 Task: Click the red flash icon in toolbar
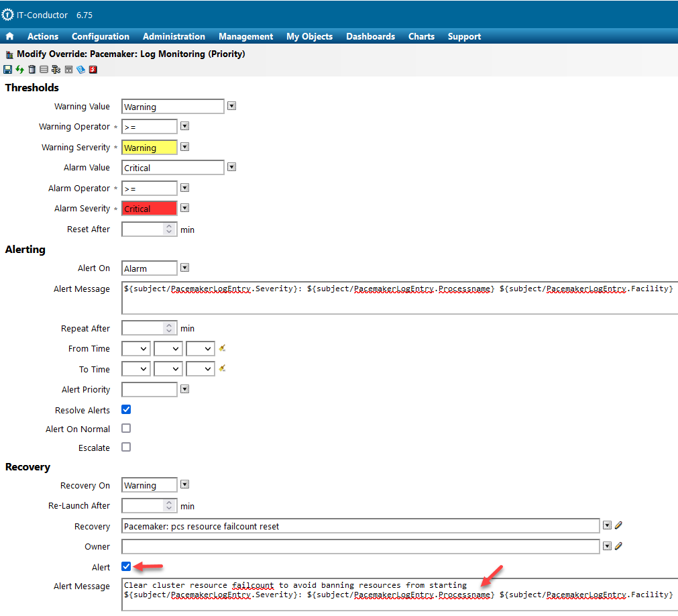coord(93,70)
